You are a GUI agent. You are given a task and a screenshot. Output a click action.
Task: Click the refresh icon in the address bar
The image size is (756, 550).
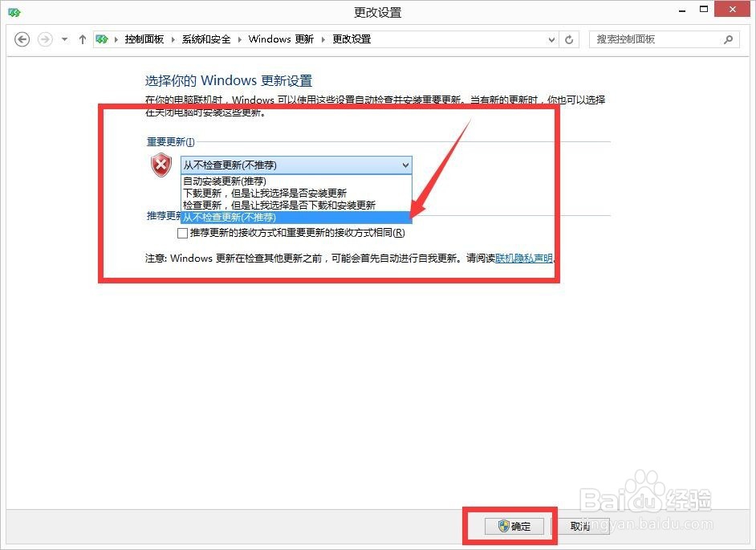coord(569,39)
